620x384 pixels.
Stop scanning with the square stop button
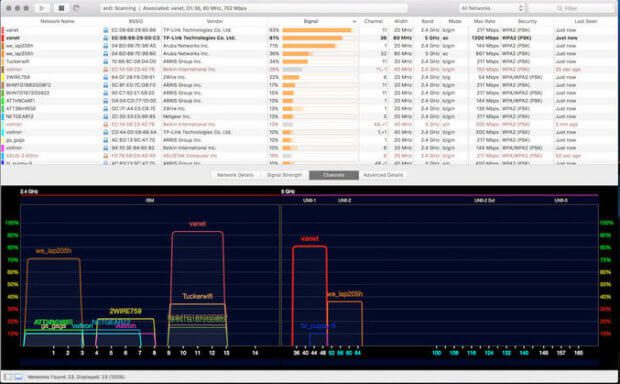click(61, 8)
